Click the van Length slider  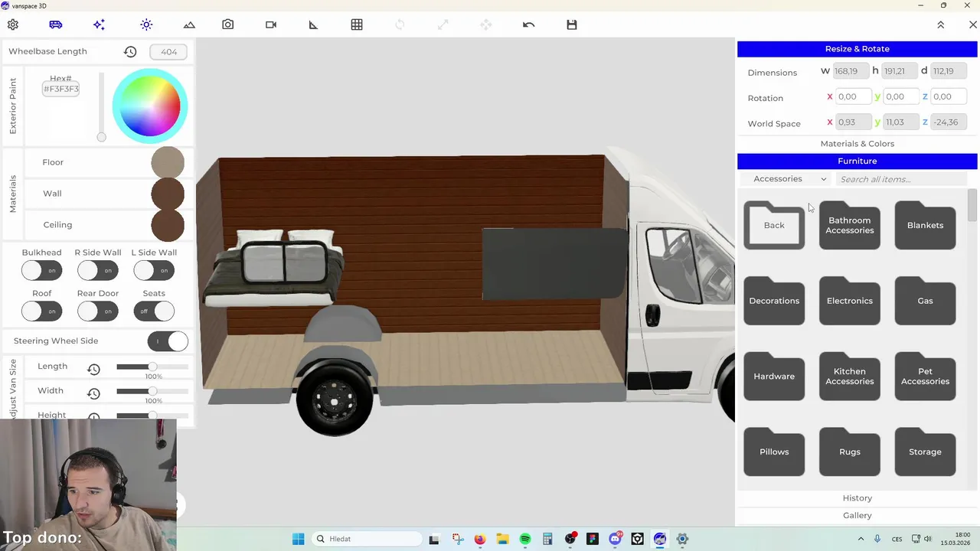tap(152, 367)
